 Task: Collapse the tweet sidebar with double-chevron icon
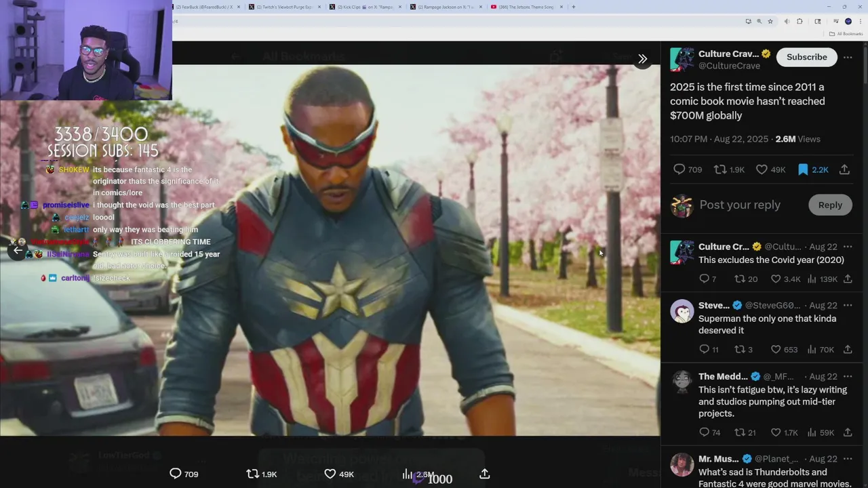click(642, 59)
